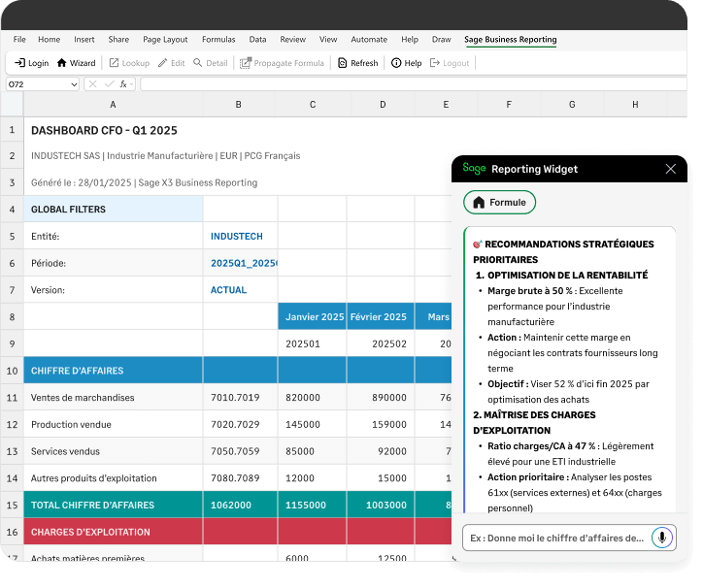Screen dimensions: 703x588
Task: Click the Sage logo in the widget header
Action: (x=474, y=169)
